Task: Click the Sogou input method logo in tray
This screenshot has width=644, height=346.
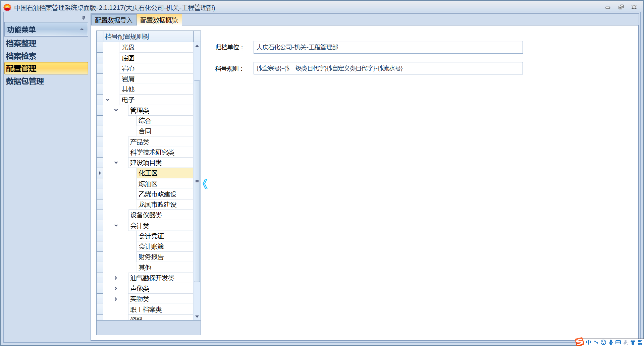Action: click(x=579, y=342)
